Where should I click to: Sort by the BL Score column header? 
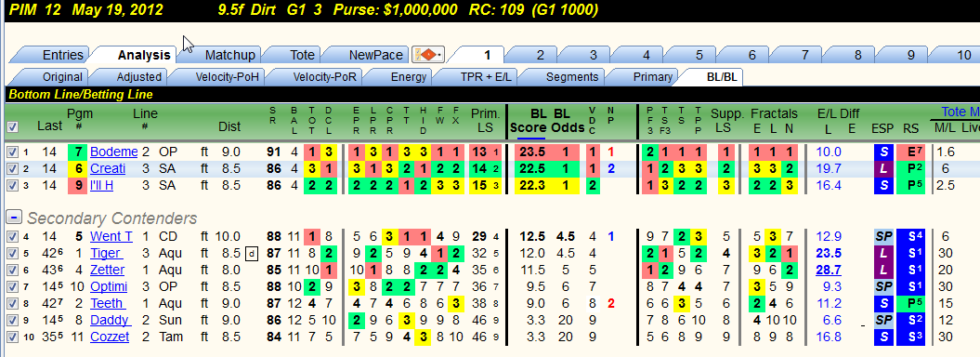click(529, 121)
